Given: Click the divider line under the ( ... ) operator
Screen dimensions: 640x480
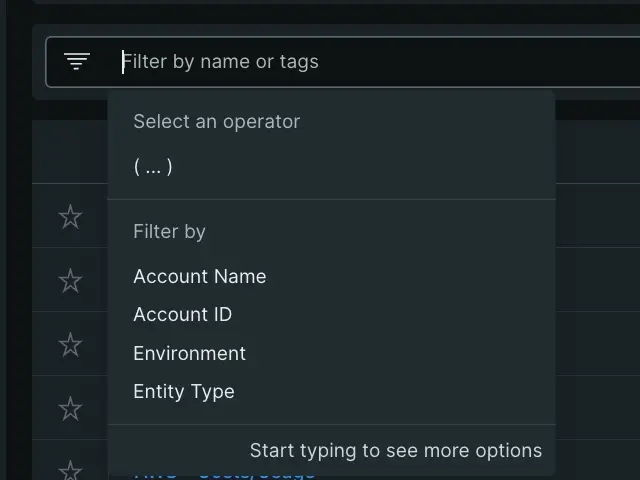Looking at the screenshot, I should click(x=330, y=199).
